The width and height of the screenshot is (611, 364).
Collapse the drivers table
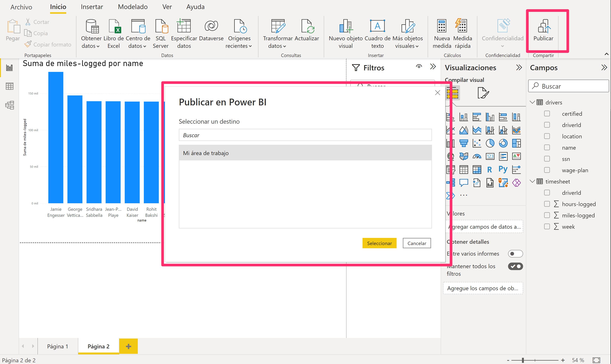[532, 102]
